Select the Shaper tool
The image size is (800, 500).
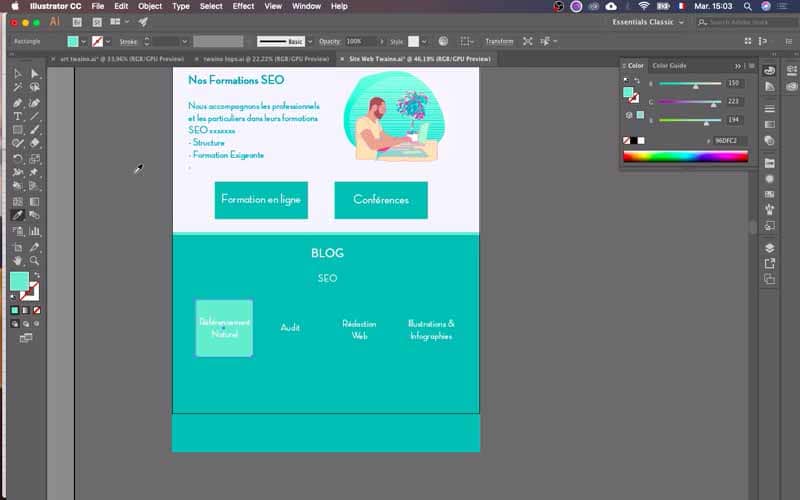coord(18,144)
